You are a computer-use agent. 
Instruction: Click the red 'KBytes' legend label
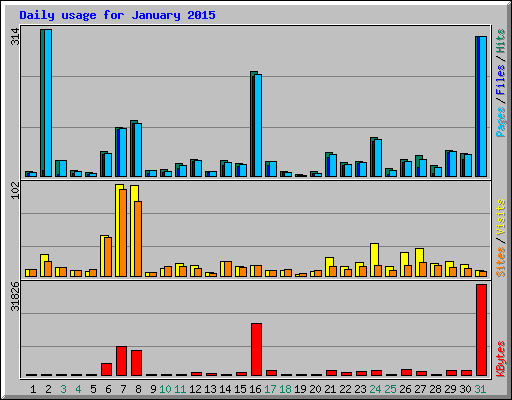click(x=500, y=359)
